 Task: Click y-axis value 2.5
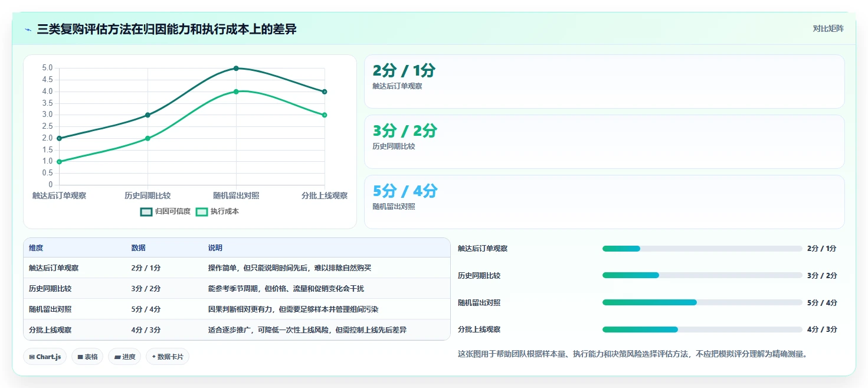click(47, 126)
